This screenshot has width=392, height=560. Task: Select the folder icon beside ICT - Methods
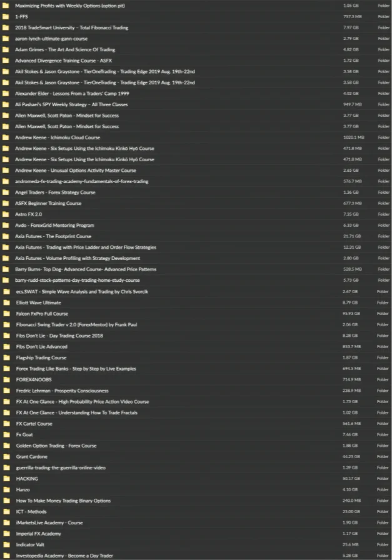click(6, 511)
